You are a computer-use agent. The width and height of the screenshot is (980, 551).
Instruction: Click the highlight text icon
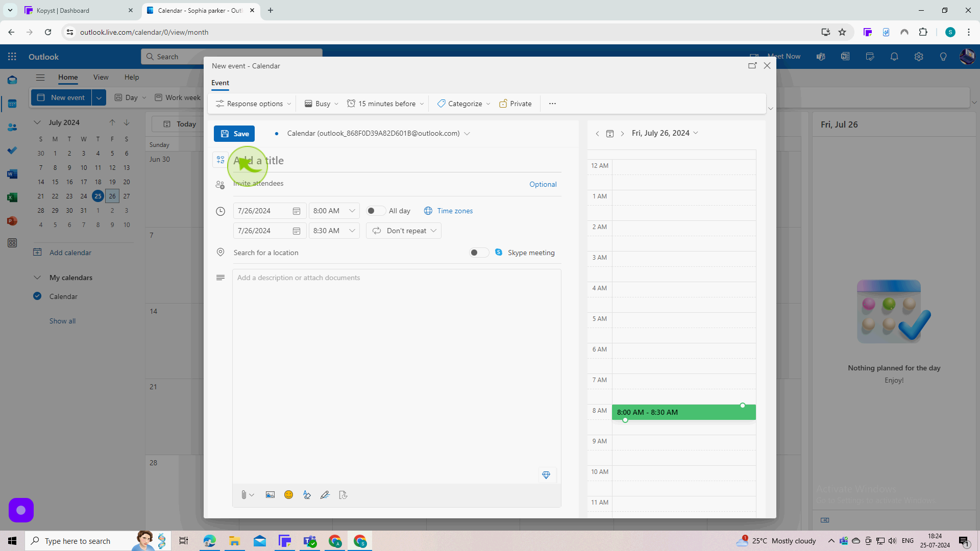click(307, 494)
